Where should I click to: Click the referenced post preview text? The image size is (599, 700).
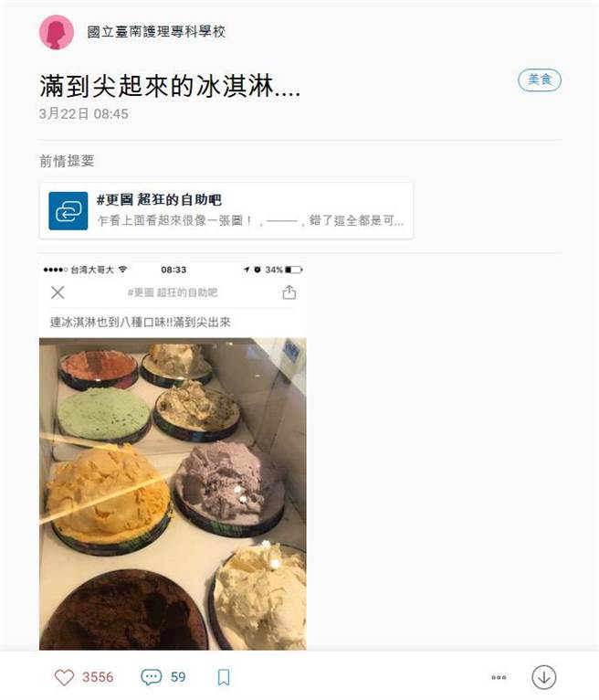tap(250, 220)
